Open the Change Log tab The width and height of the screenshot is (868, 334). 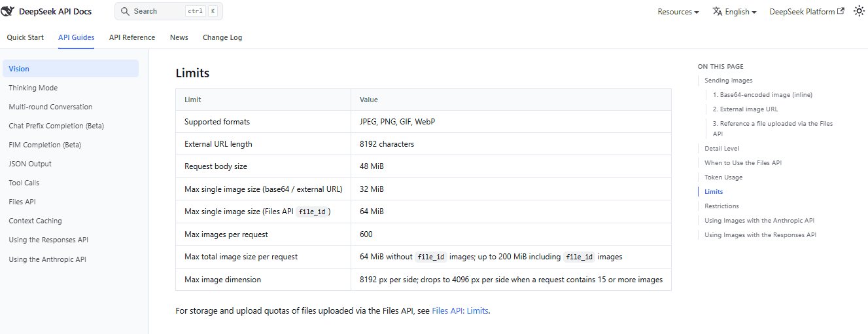(x=222, y=37)
